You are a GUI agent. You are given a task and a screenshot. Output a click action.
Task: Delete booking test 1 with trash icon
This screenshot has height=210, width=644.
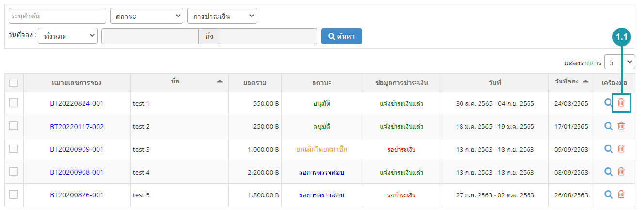(621, 103)
